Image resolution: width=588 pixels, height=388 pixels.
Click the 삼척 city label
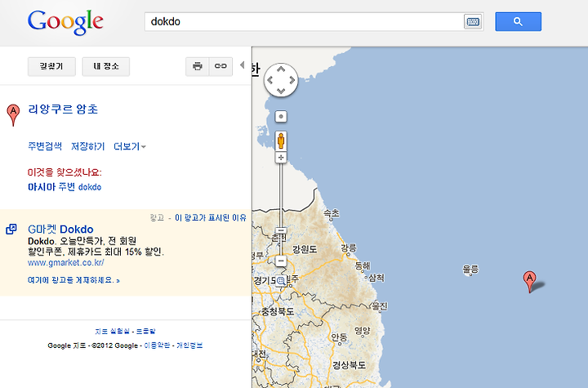(376, 278)
